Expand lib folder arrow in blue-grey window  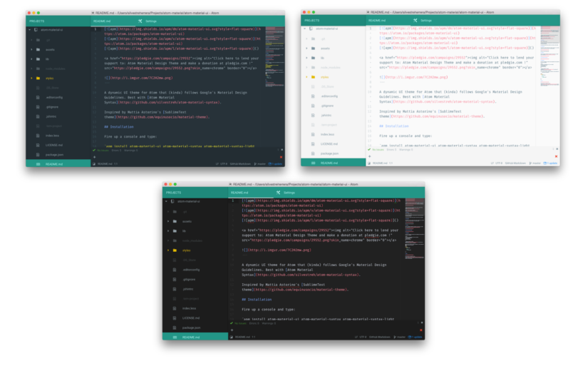click(31, 59)
